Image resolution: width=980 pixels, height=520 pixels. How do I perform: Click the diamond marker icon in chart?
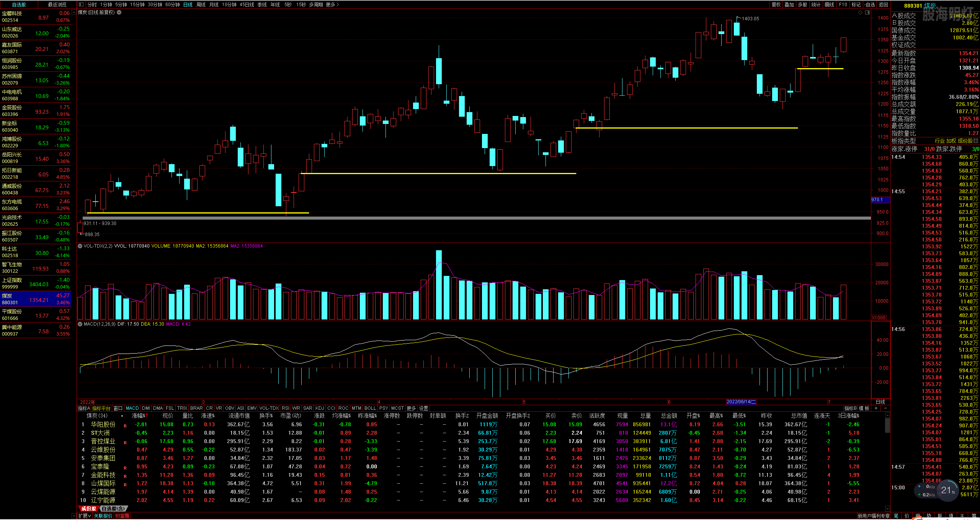click(x=861, y=12)
